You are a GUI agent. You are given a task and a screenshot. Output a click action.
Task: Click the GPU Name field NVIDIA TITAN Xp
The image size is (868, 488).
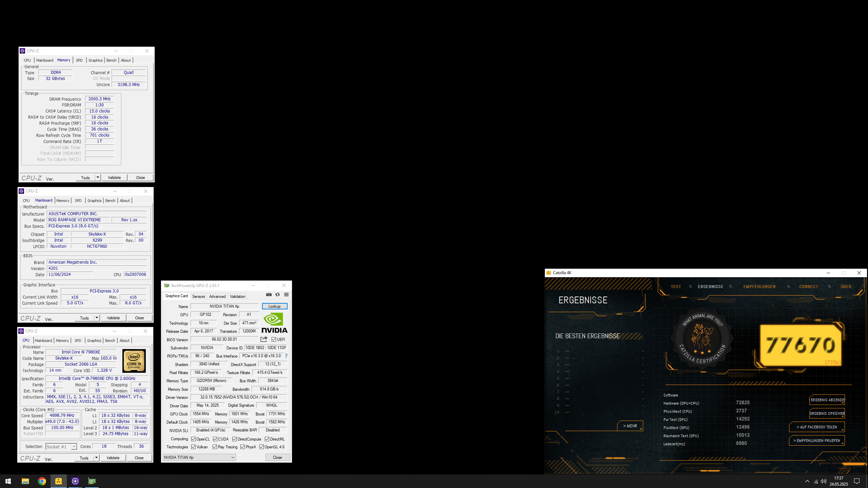click(x=224, y=306)
